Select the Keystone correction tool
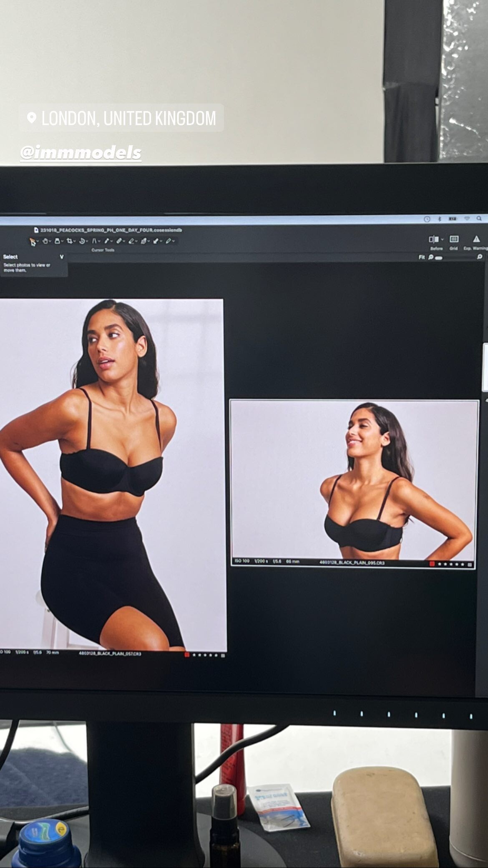Viewport: 488px width, 868px height. click(94, 241)
